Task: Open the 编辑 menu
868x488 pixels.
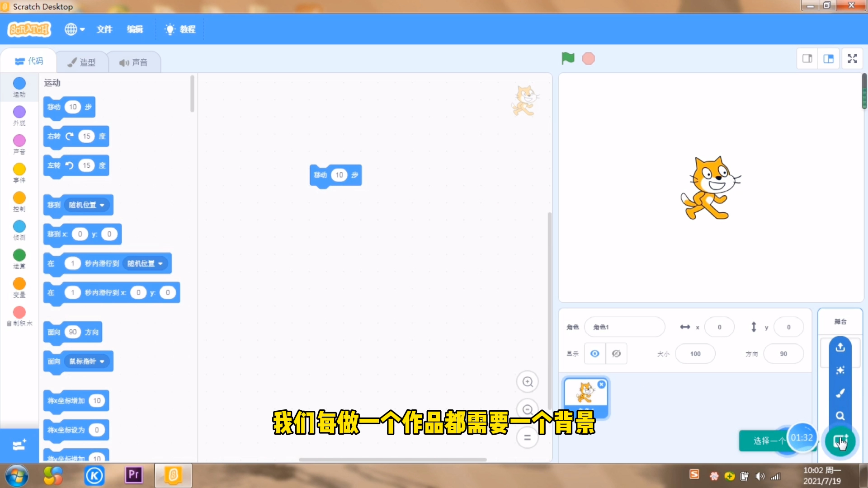Action: (135, 29)
